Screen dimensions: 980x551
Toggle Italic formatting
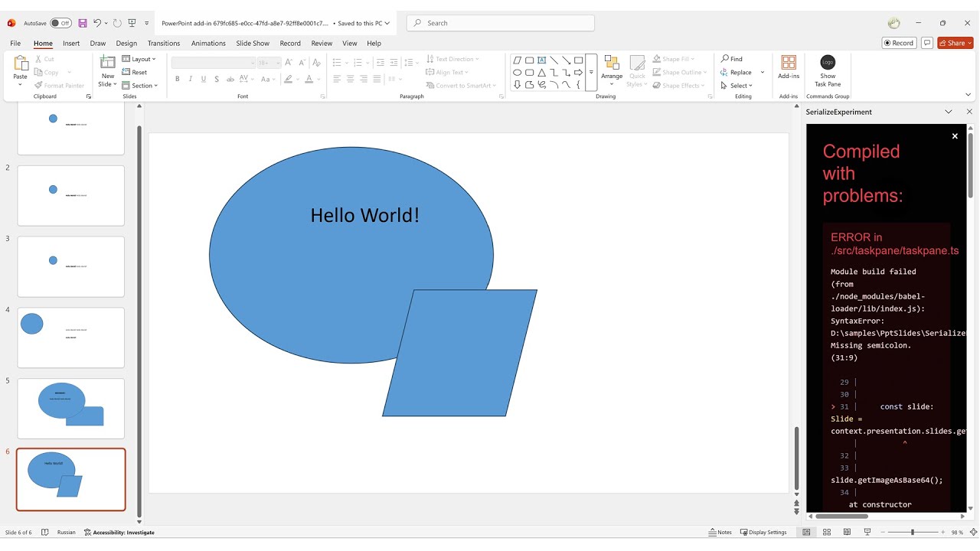point(191,79)
